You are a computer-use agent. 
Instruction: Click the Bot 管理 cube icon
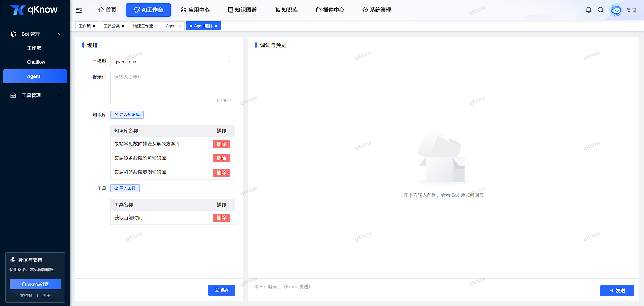(13, 34)
